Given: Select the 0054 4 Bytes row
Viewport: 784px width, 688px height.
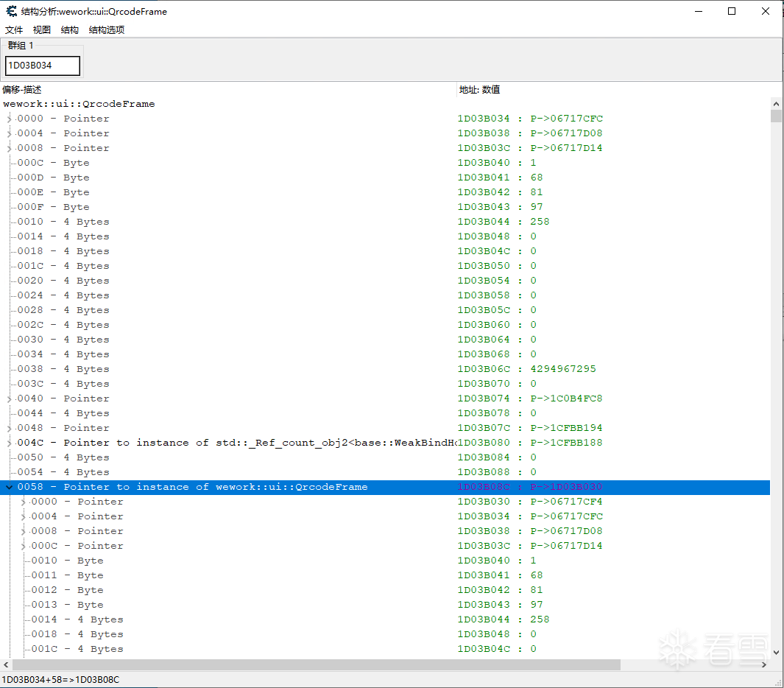Looking at the screenshot, I should click(385, 472).
